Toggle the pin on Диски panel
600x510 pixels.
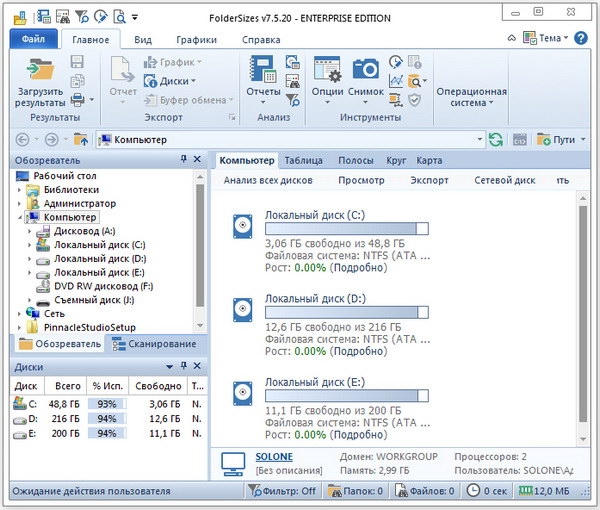click(183, 367)
